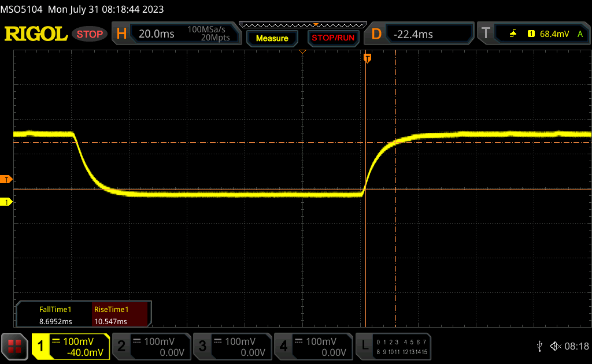
Task: Click channel 2 DC coupling icon
Action: click(x=137, y=341)
